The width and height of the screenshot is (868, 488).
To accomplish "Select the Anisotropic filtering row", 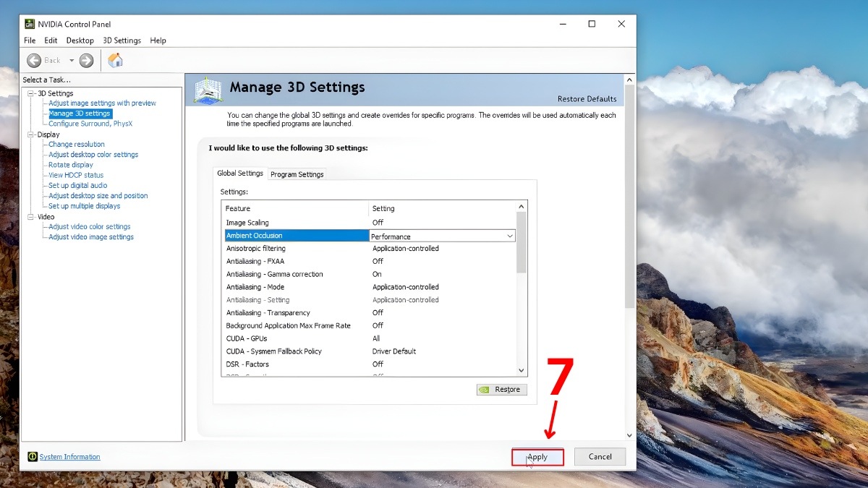I will click(x=369, y=249).
